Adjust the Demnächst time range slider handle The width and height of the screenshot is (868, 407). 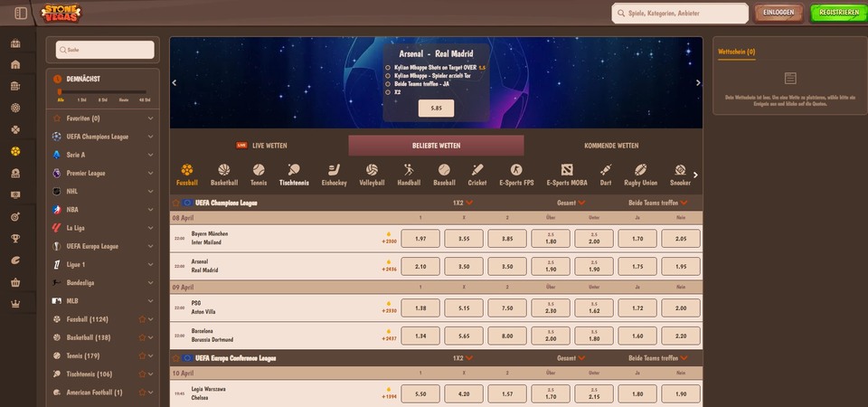(60, 92)
